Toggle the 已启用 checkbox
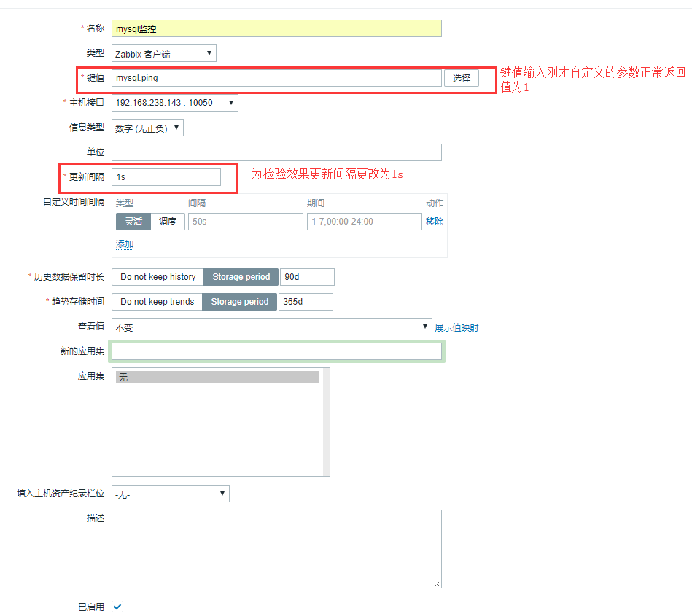This screenshot has width=692, height=616. tap(117, 607)
